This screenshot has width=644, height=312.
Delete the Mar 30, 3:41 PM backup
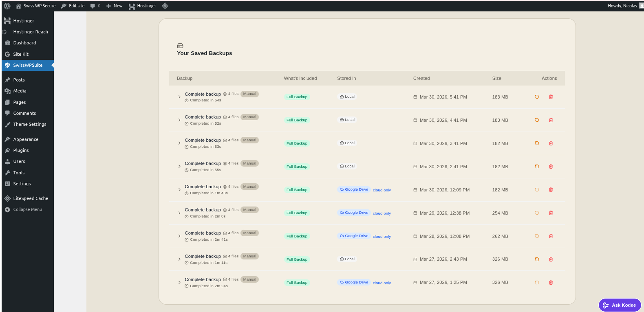point(551,143)
